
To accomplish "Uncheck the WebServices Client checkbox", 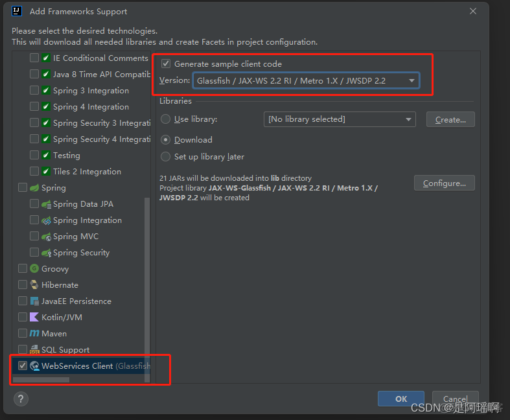I will tap(23, 366).
